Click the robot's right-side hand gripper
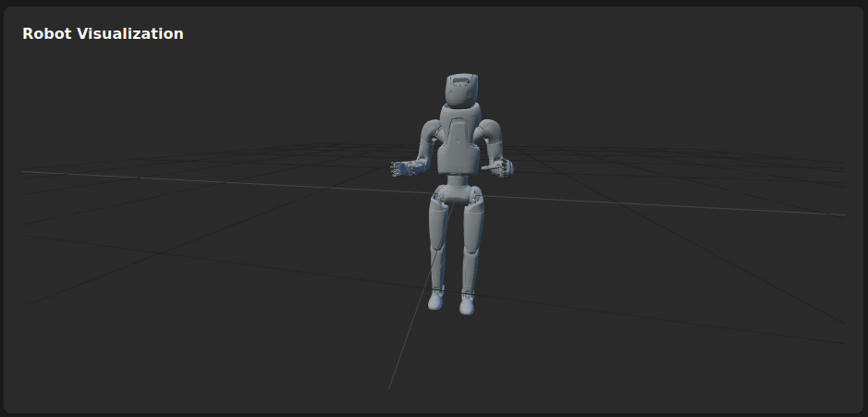868x417 pixels. pyautogui.click(x=500, y=167)
